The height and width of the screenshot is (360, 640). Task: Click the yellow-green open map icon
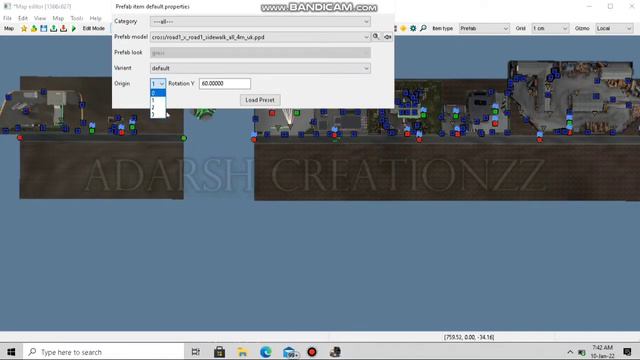(34, 29)
